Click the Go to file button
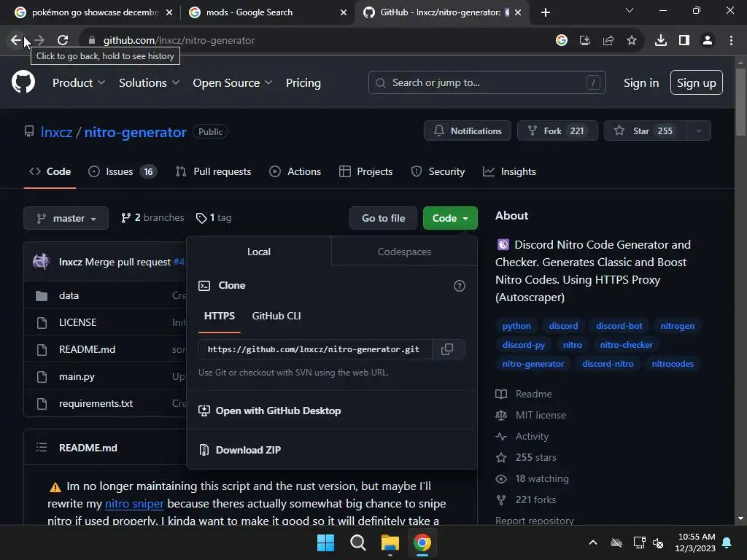The width and height of the screenshot is (747, 560). [x=383, y=218]
